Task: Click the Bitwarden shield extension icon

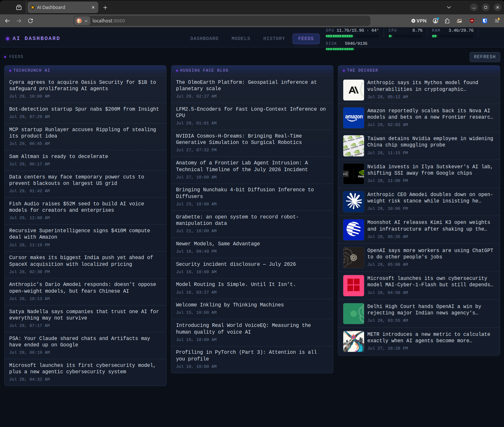Action: [484, 21]
